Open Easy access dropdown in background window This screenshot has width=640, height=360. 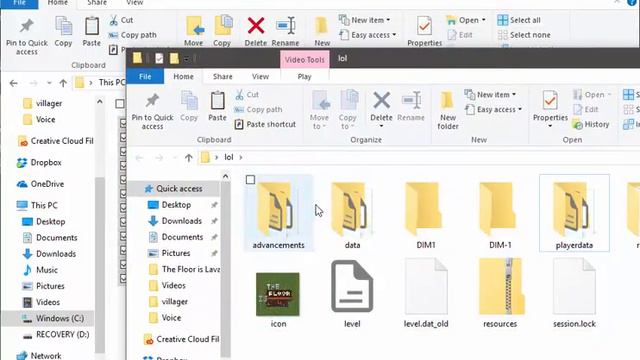(368, 35)
